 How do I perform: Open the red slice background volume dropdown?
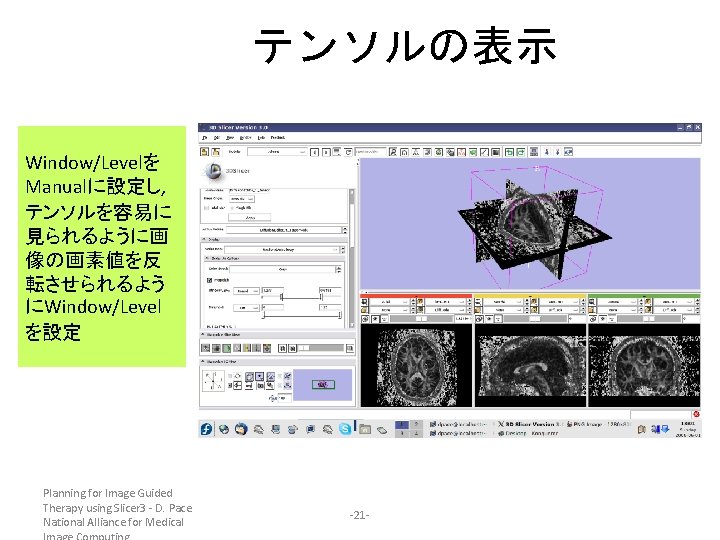click(x=446, y=310)
